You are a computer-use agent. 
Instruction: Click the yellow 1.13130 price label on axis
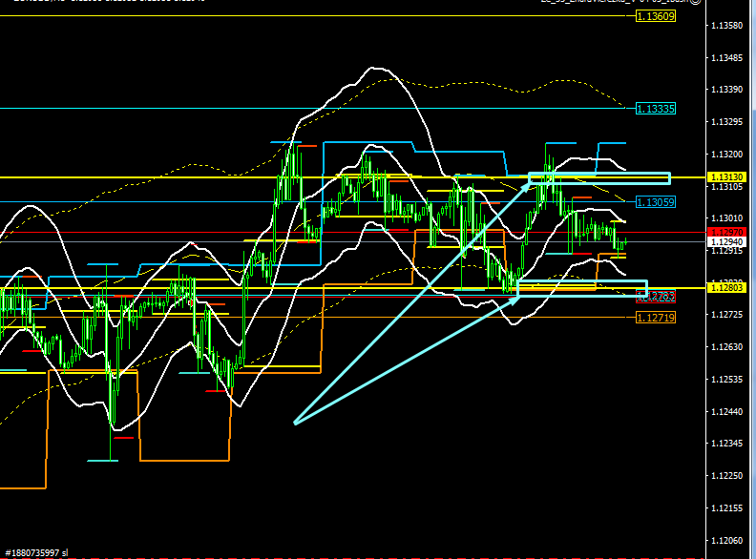pos(726,176)
